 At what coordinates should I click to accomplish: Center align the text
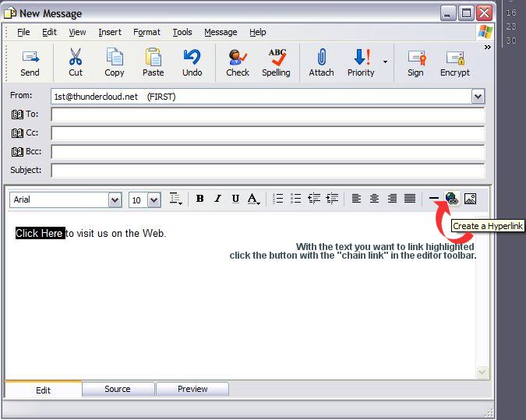click(374, 199)
